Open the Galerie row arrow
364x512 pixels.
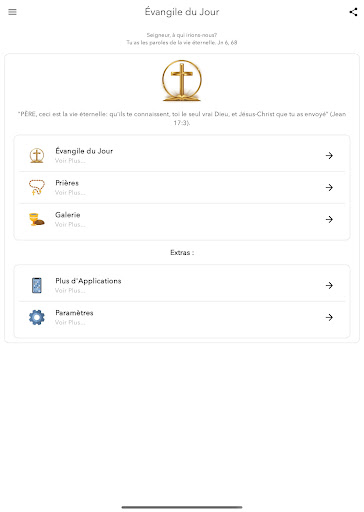pos(329,219)
